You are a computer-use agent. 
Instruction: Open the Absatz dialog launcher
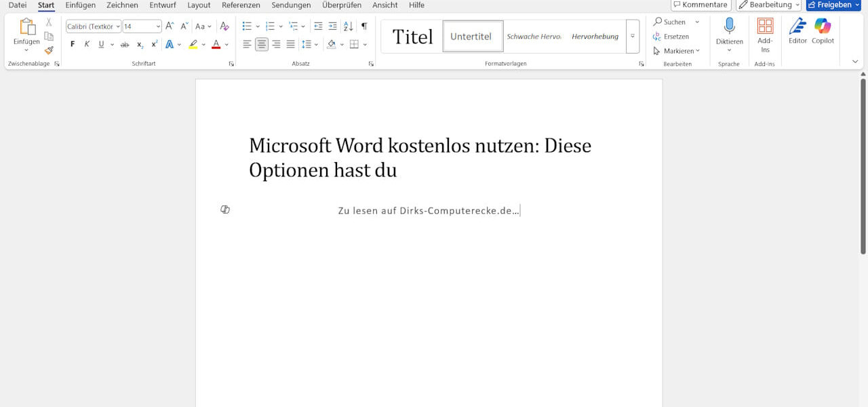tap(371, 64)
